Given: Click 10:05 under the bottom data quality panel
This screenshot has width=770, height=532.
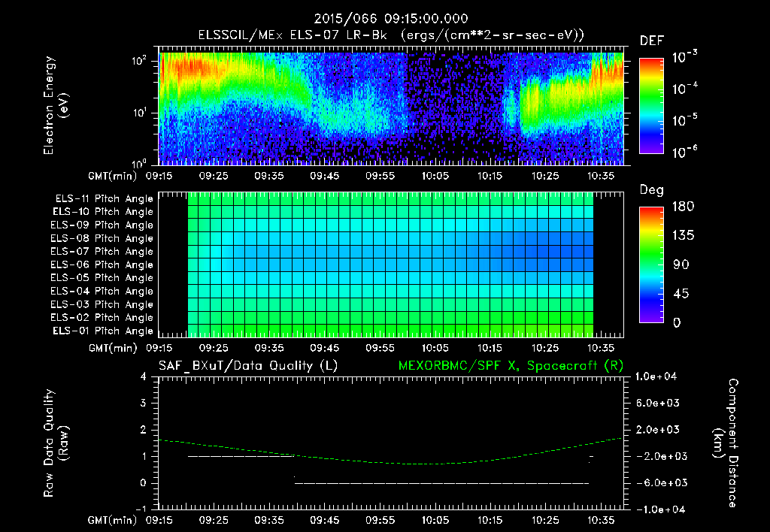Looking at the screenshot, I should tap(435, 520).
